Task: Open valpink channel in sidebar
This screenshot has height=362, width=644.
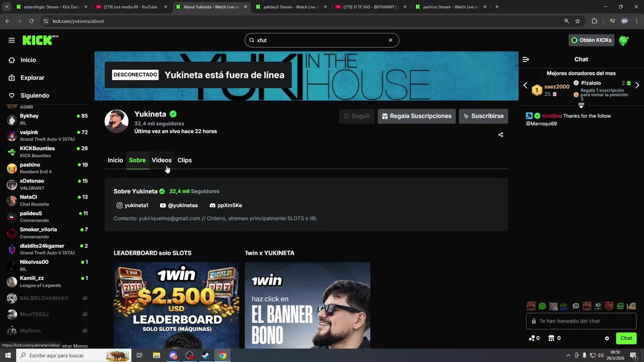Action: pyautogui.click(x=47, y=136)
